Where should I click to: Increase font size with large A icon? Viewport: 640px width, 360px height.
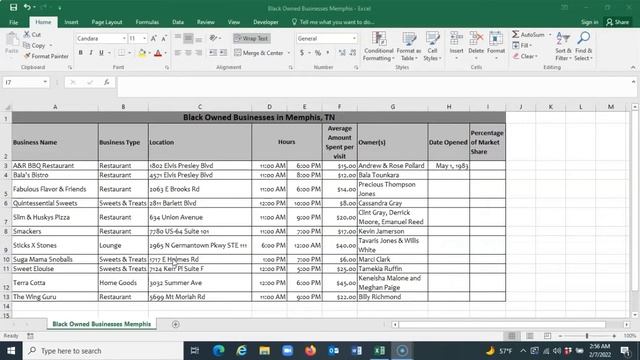[x=153, y=38]
